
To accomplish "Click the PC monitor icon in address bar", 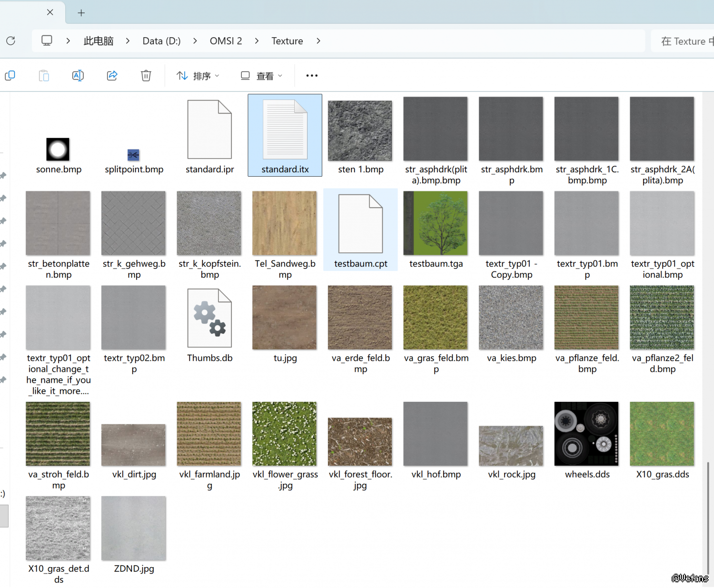I will (x=47, y=41).
